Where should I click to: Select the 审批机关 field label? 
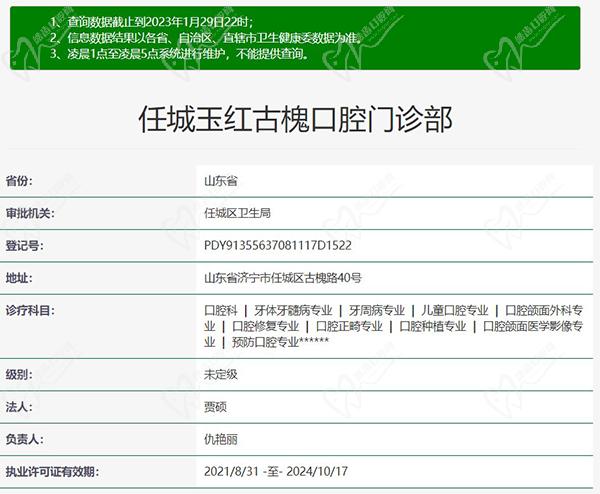tap(30, 213)
